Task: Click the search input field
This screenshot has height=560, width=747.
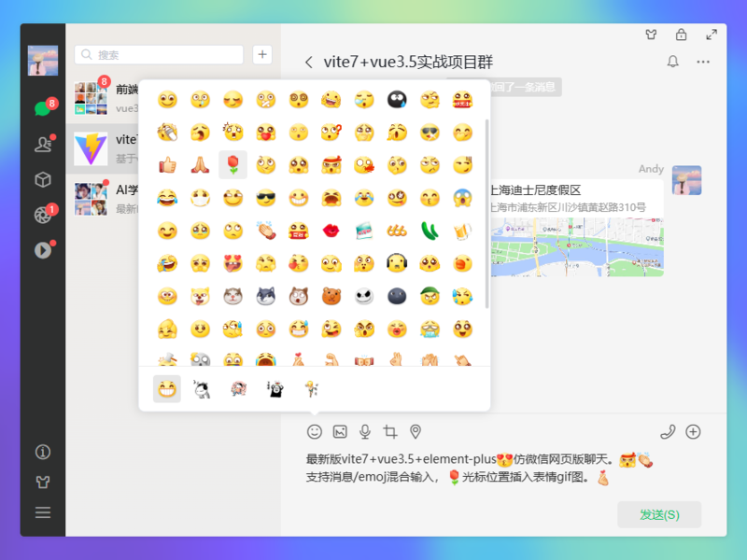Action: tap(159, 55)
